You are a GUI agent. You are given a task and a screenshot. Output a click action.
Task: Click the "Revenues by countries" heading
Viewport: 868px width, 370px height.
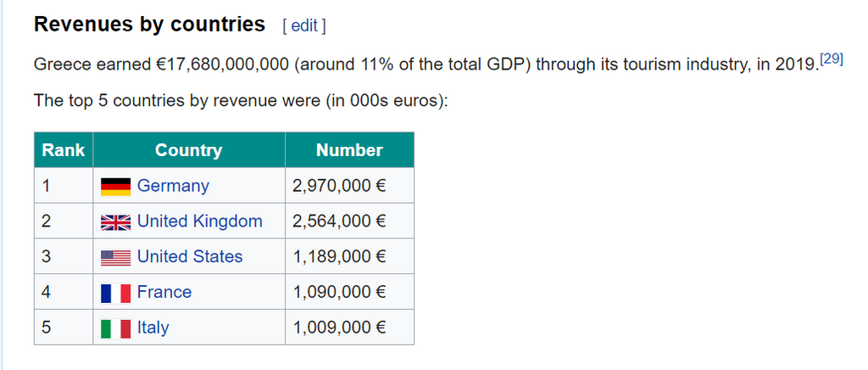click(149, 25)
